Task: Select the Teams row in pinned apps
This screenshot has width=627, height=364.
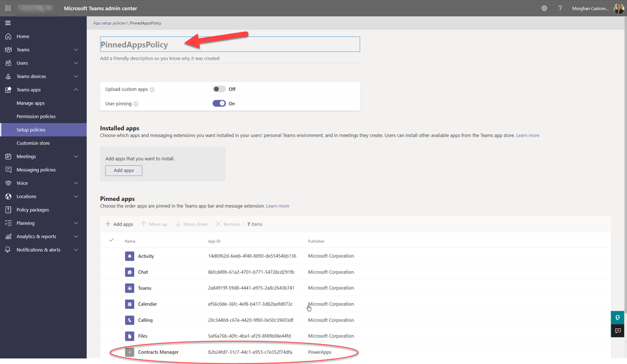Action: click(x=355, y=288)
